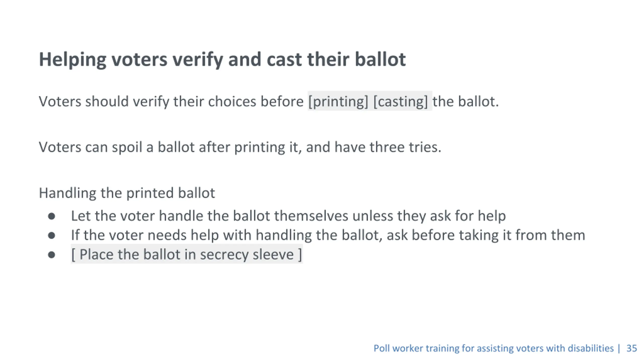
Task: Click the opening bracket before 'Place the ballot'
Action: click(73, 255)
